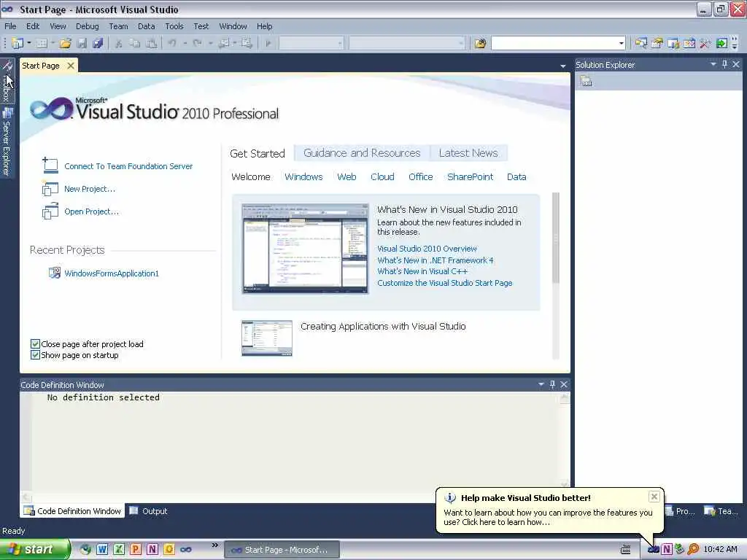Click the Start Debugging play icon

(268, 43)
